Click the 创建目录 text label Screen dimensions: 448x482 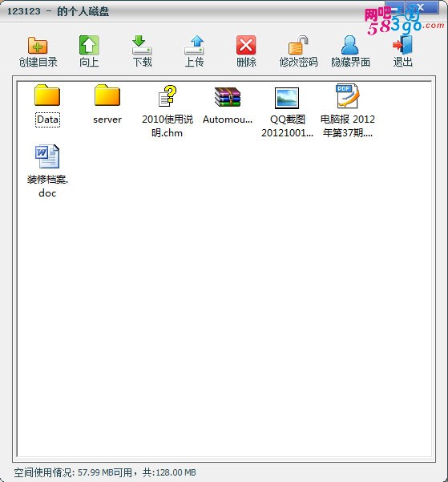[38, 62]
